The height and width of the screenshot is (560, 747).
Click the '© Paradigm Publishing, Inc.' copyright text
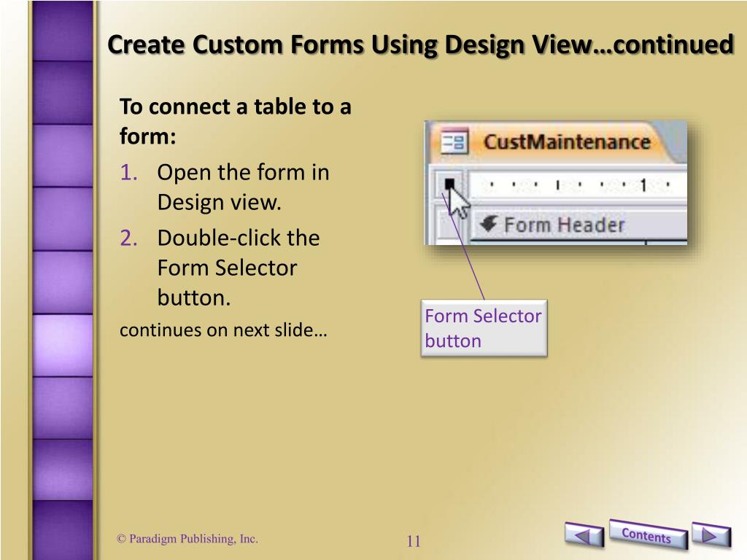pyautogui.click(x=187, y=539)
